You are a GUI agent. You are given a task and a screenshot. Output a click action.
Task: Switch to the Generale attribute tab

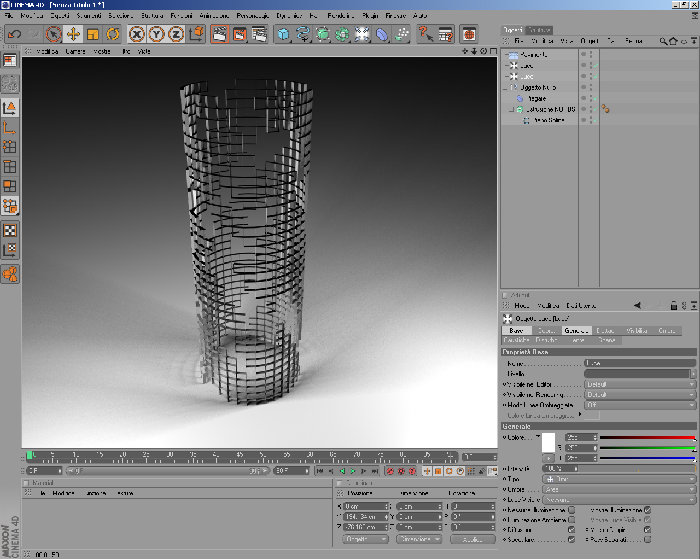[576, 330]
